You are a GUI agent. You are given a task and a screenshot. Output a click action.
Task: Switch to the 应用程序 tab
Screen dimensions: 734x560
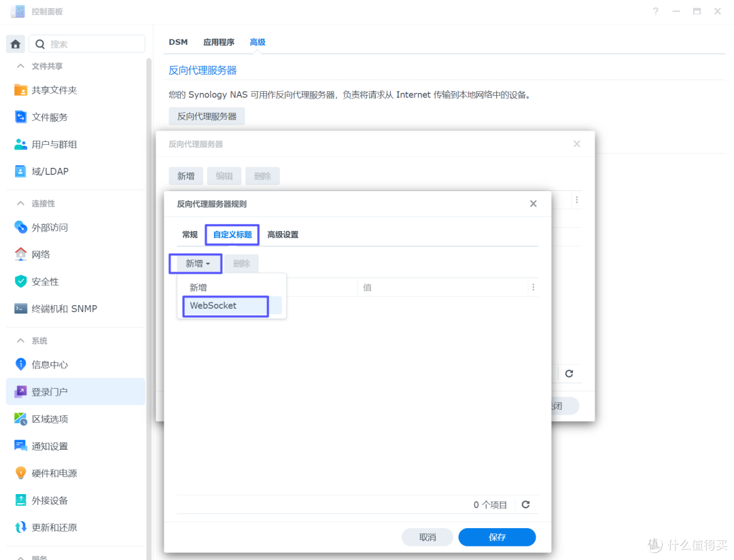click(219, 42)
